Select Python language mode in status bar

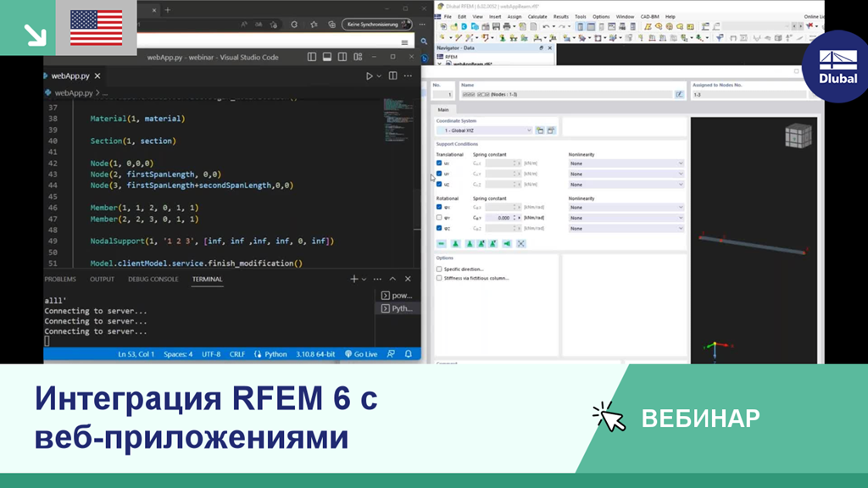pos(275,354)
